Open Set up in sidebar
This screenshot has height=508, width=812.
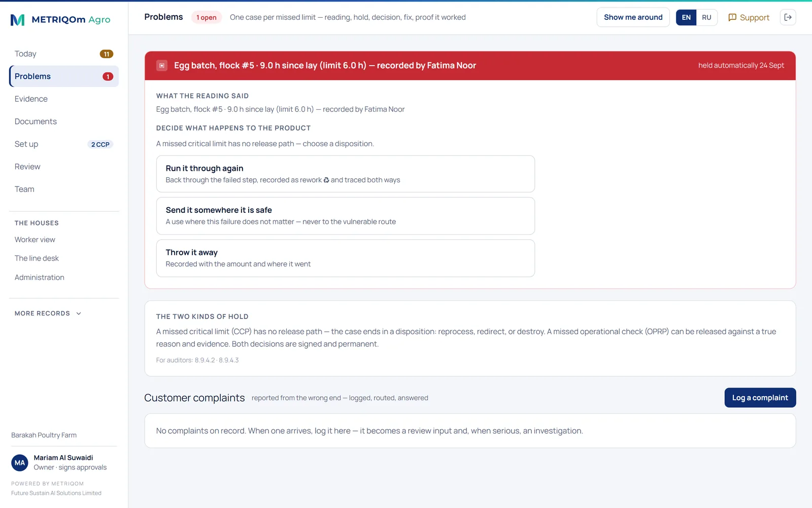[64, 144]
